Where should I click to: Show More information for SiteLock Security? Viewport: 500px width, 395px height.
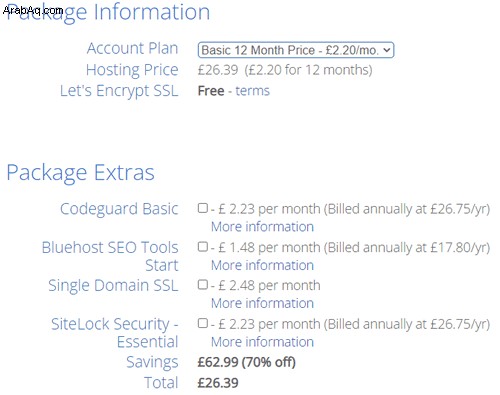262,342
